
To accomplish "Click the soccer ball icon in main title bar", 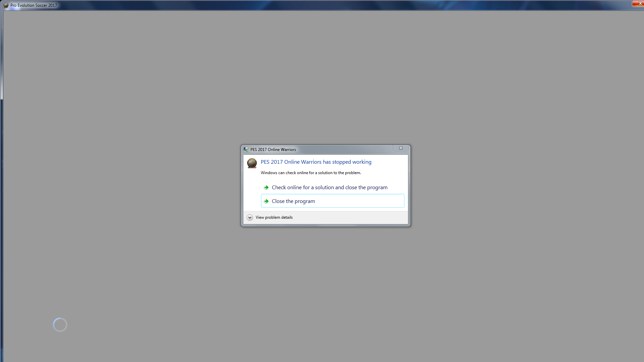I will [6, 5].
